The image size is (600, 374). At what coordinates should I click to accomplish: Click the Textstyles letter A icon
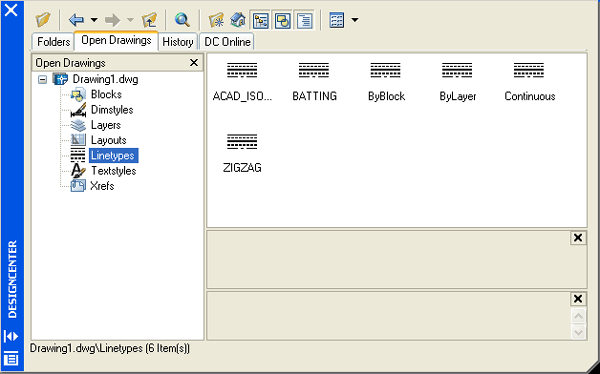tap(78, 171)
